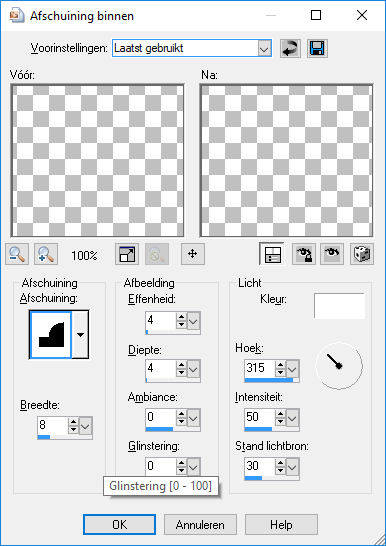Image resolution: width=386 pixels, height=546 pixels.
Task: Click OK to apply the bevel
Action: tap(119, 524)
